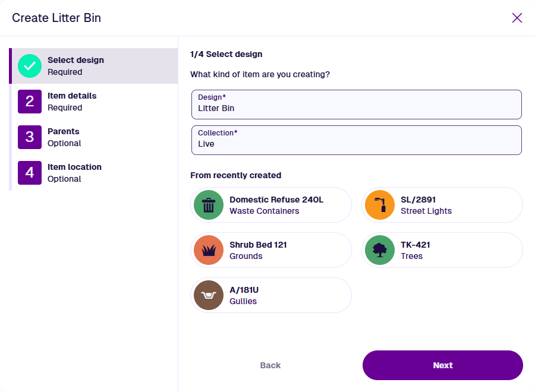Choose the Domestic Refuse 240L recent item
The image size is (535, 392).
click(x=271, y=205)
